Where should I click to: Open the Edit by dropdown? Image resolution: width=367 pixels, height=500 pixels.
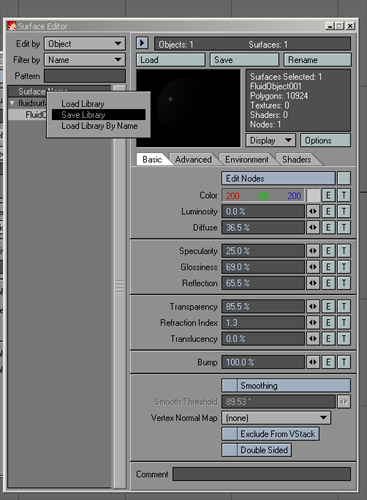[x=85, y=44]
